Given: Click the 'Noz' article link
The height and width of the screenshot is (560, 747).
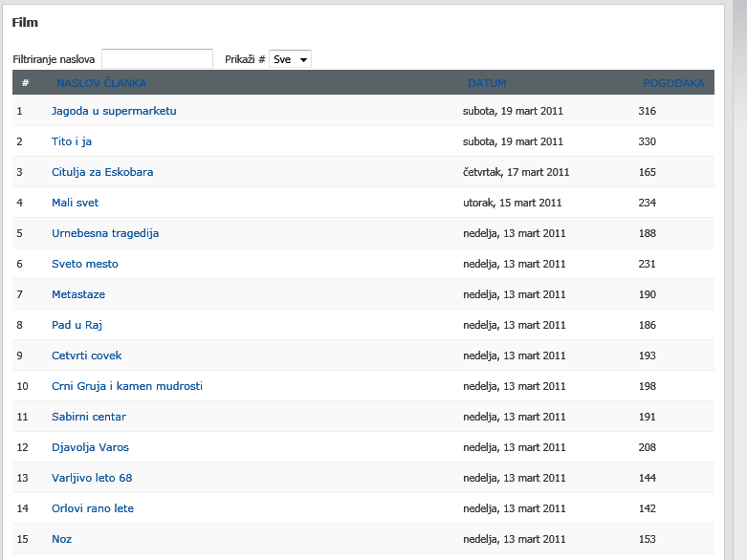Looking at the screenshot, I should [x=61, y=539].
